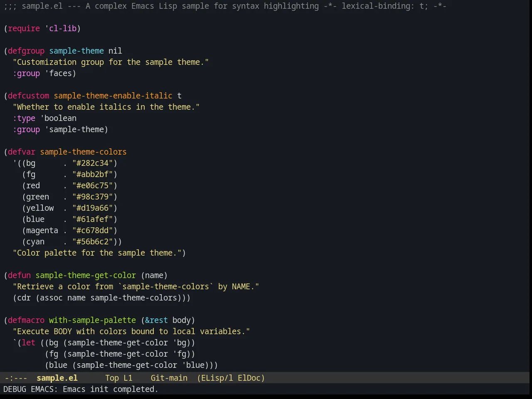This screenshot has height=399, width=532.
Task: Click the string "Customization group for the sample theme."
Action: [111, 62]
